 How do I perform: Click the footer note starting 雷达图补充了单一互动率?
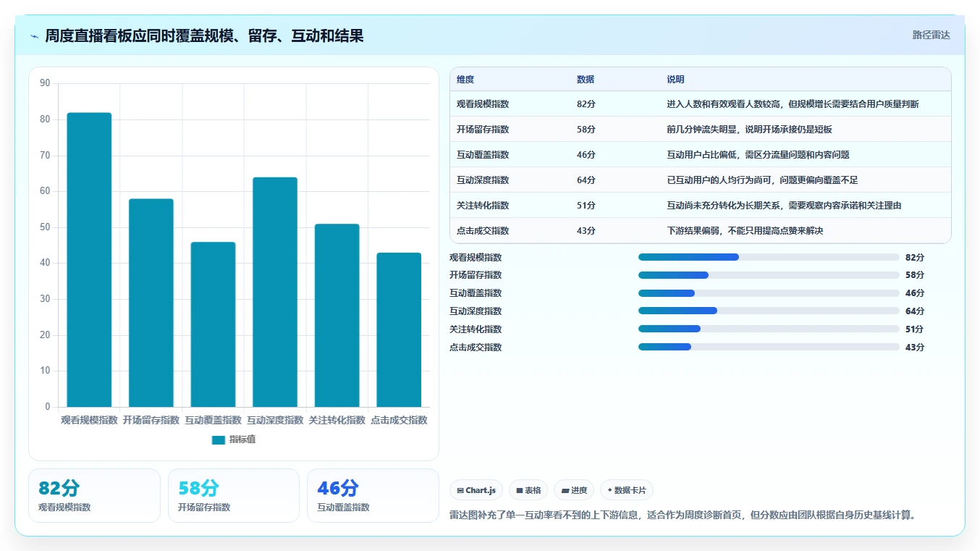pyautogui.click(x=683, y=516)
